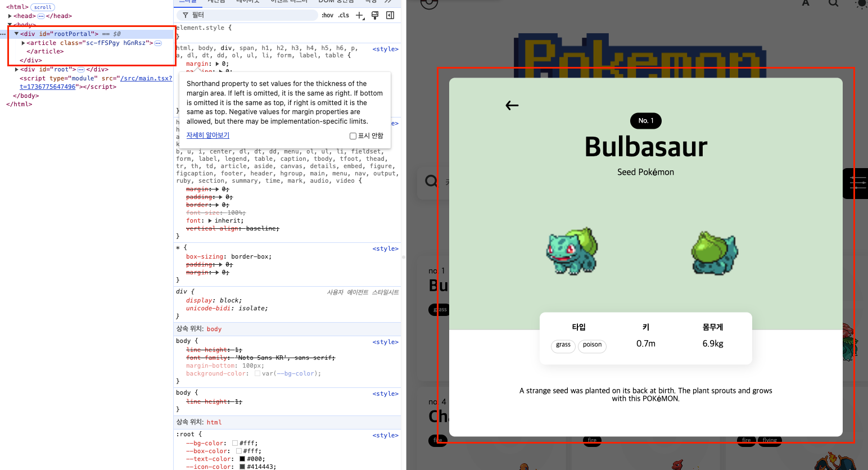The image size is (868, 470).
Task: Select the closing </article> tag row
Action: pos(45,52)
